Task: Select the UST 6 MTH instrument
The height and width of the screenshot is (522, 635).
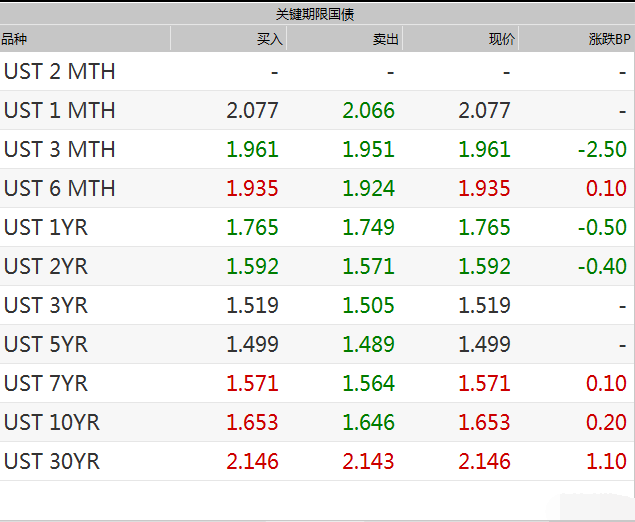Action: (x=60, y=189)
